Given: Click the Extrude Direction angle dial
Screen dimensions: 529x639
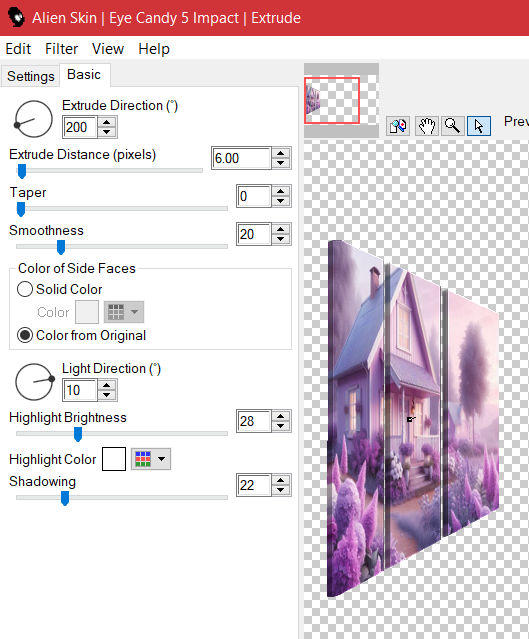Looking at the screenshot, I should point(33,119).
